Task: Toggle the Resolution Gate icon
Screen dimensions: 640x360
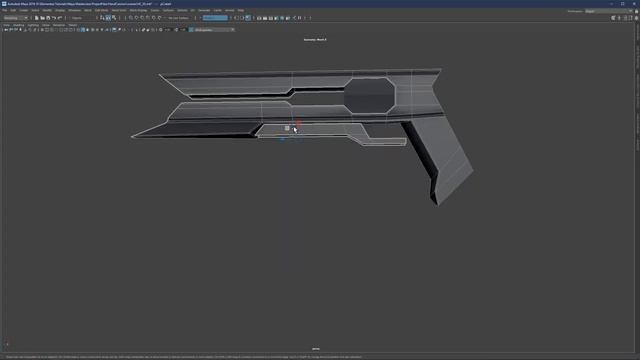Action: 51,30
